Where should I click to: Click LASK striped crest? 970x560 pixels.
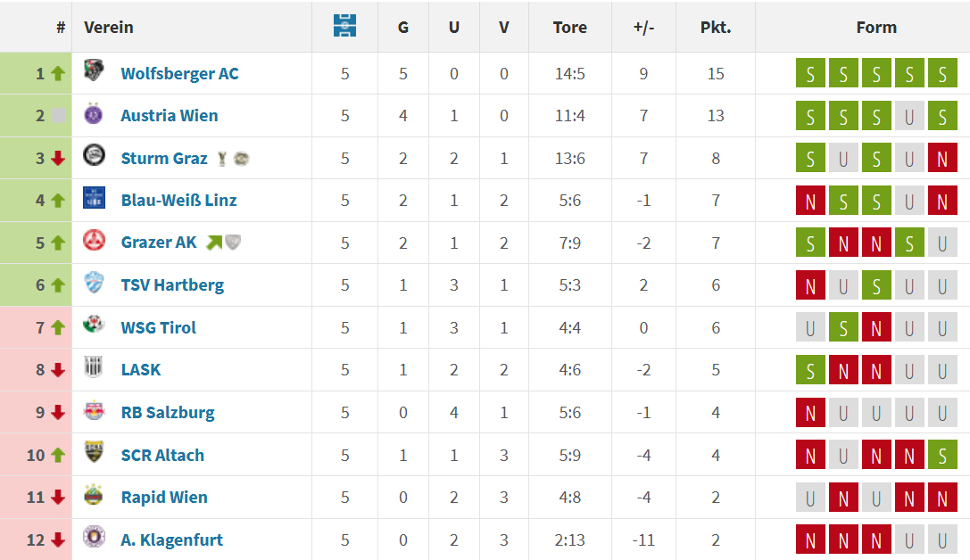[x=94, y=367]
